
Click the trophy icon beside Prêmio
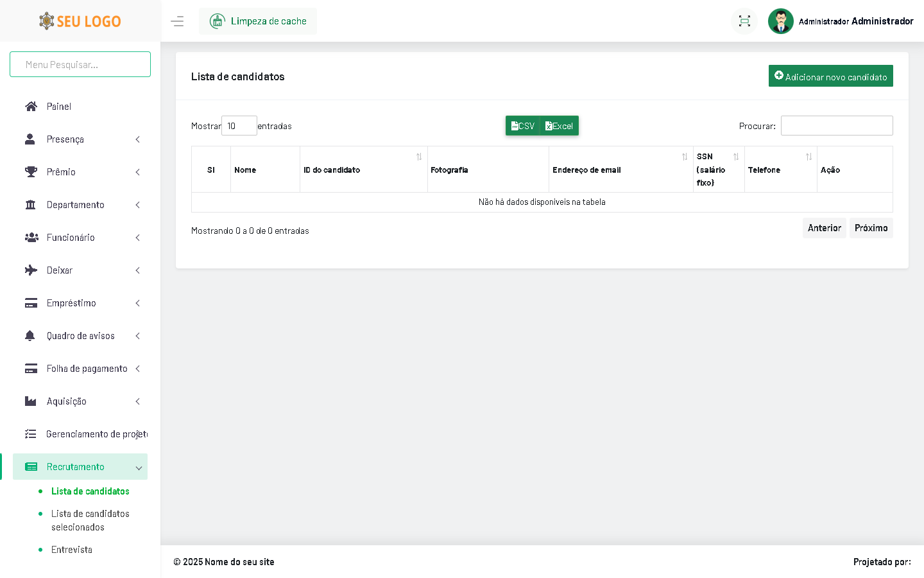31,172
